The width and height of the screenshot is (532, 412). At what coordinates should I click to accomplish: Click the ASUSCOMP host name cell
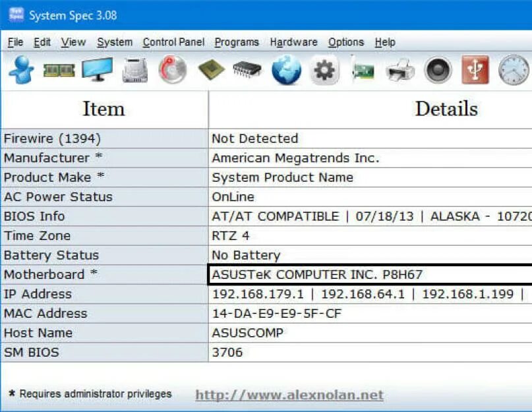[x=370, y=333]
